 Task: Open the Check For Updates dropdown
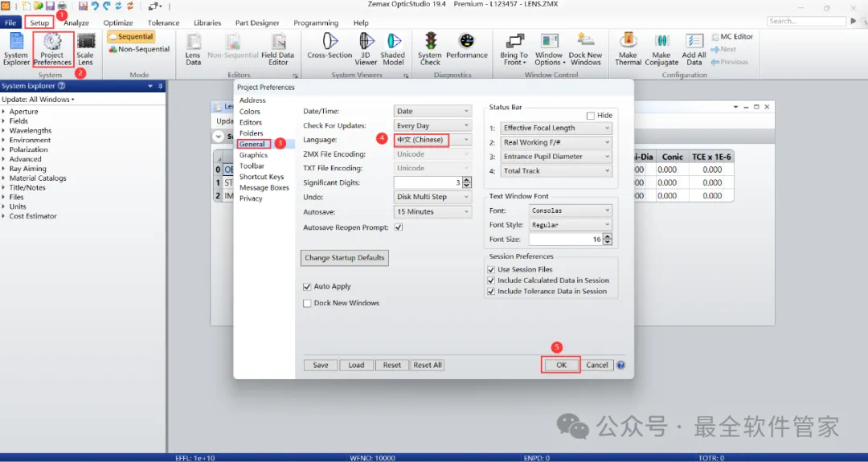432,125
